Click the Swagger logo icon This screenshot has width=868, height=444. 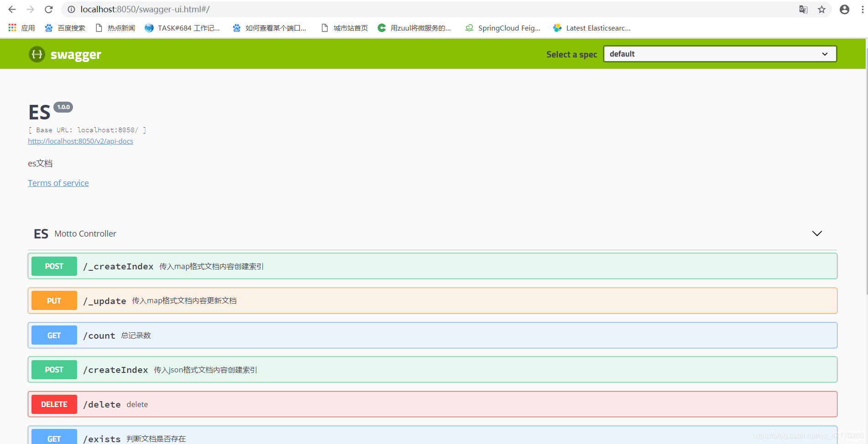(x=36, y=54)
